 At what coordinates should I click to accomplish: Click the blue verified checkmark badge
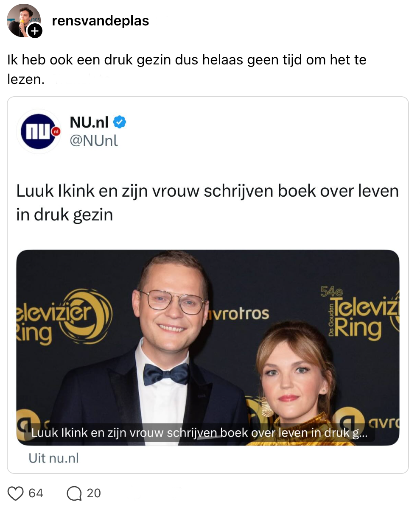click(119, 122)
